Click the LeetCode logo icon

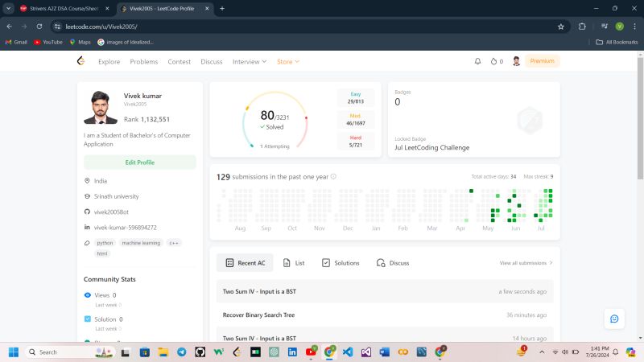click(80, 61)
